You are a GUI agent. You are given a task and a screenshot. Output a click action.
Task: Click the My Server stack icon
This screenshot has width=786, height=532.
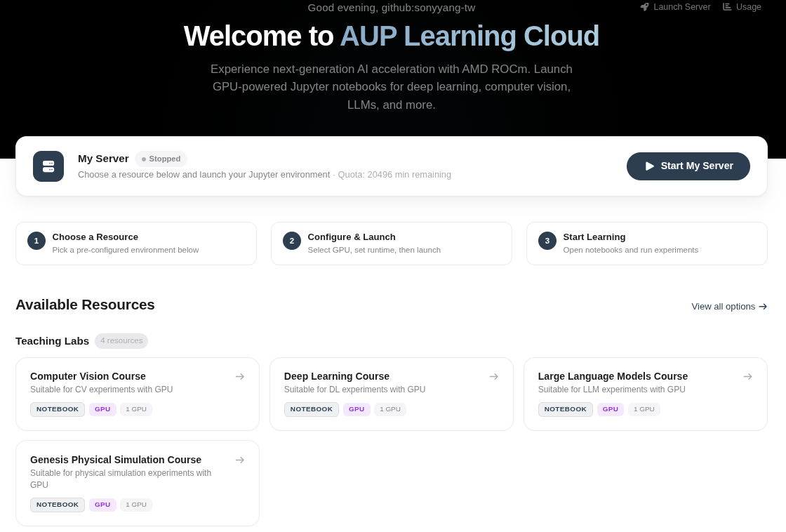pyautogui.click(x=48, y=166)
